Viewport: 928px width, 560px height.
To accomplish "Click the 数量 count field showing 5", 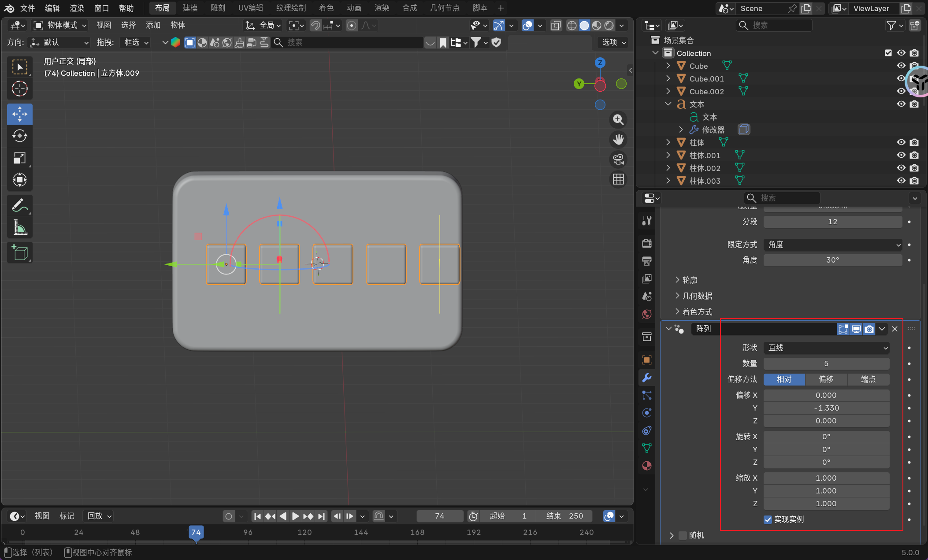I will pyautogui.click(x=826, y=363).
